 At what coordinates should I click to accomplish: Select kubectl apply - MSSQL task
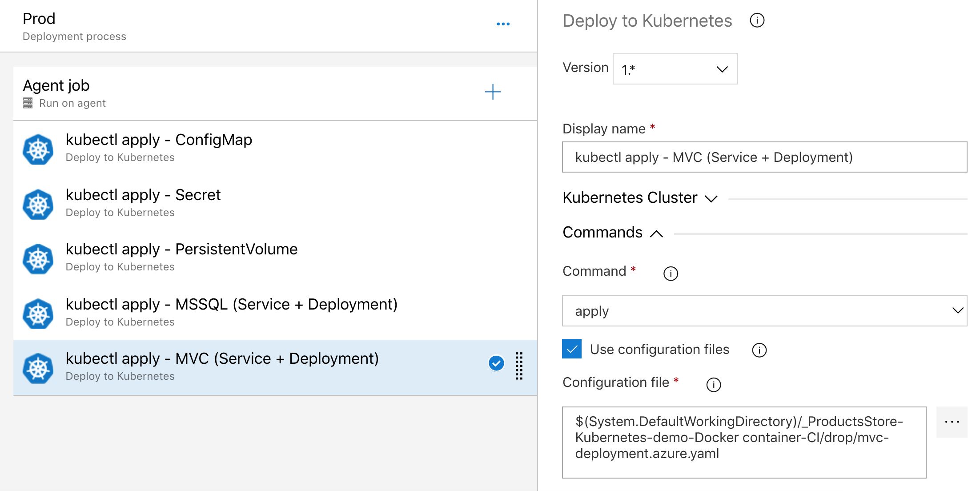[231, 312]
